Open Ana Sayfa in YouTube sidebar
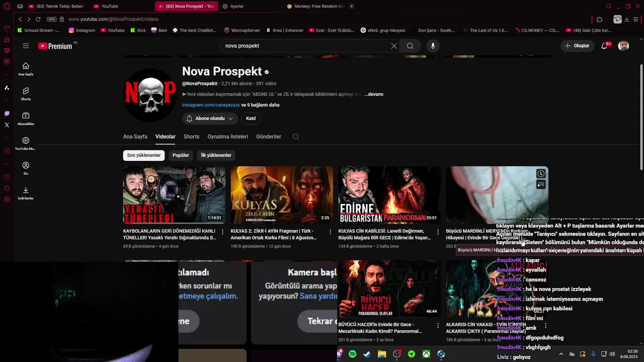Image resolution: width=644 pixels, height=362 pixels. click(x=26, y=69)
